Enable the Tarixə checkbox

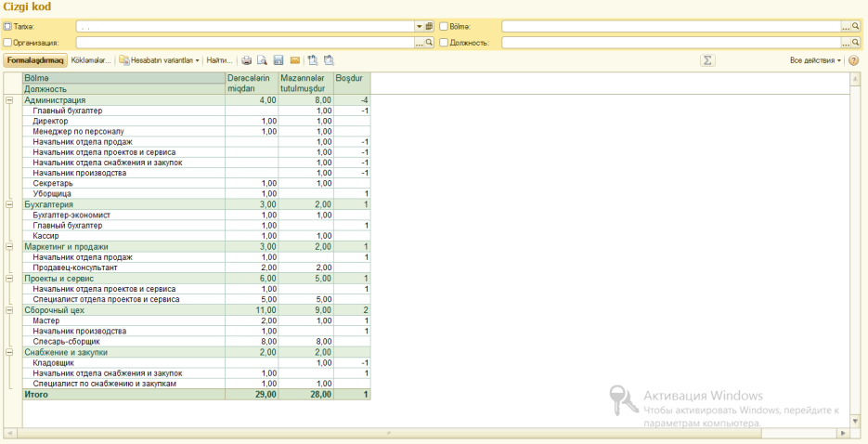8,27
